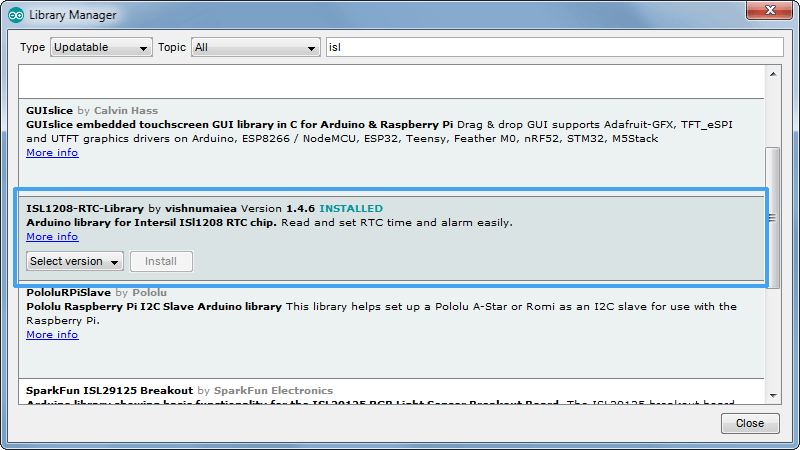Click the Install button
Viewport: 800px width, 450px height.
pyautogui.click(x=161, y=261)
